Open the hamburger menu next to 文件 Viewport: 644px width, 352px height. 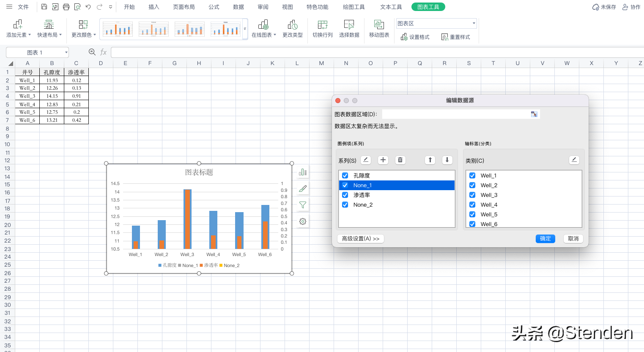tap(9, 7)
